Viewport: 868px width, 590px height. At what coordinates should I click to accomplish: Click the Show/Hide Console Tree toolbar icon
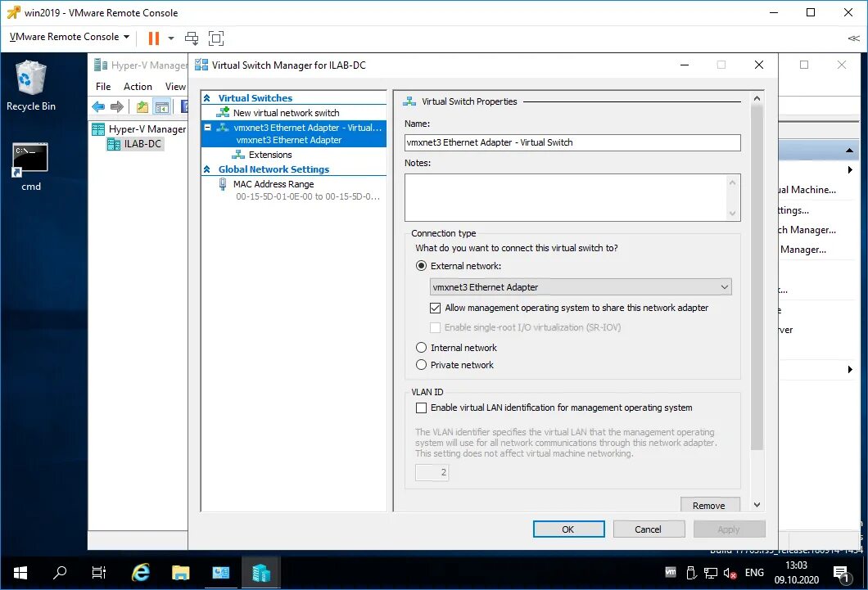[161, 106]
